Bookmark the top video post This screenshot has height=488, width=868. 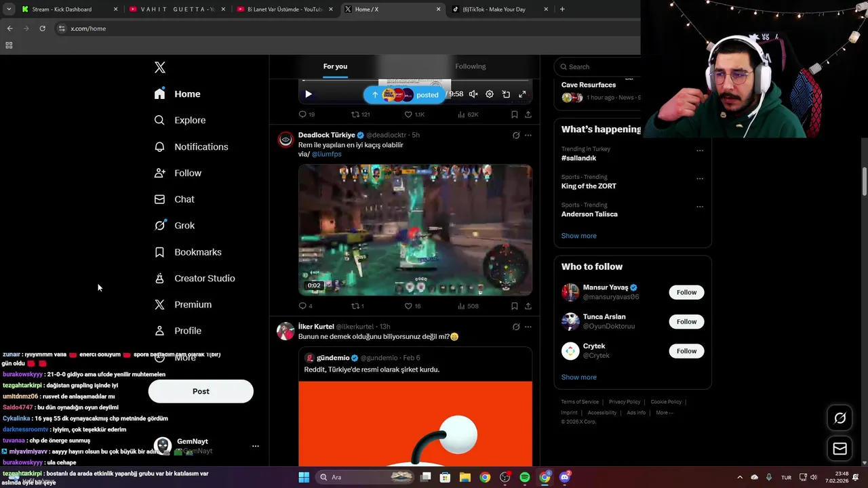[514, 115]
